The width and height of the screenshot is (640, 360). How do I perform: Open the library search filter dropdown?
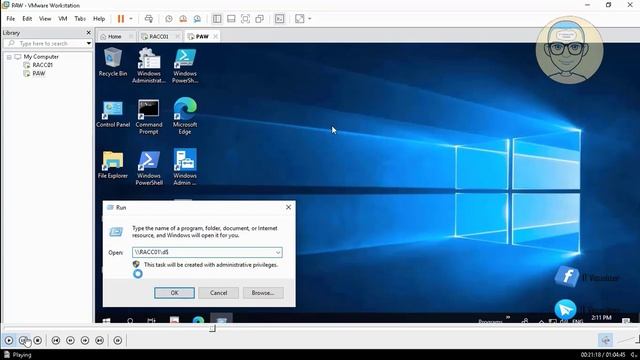[x=89, y=43]
